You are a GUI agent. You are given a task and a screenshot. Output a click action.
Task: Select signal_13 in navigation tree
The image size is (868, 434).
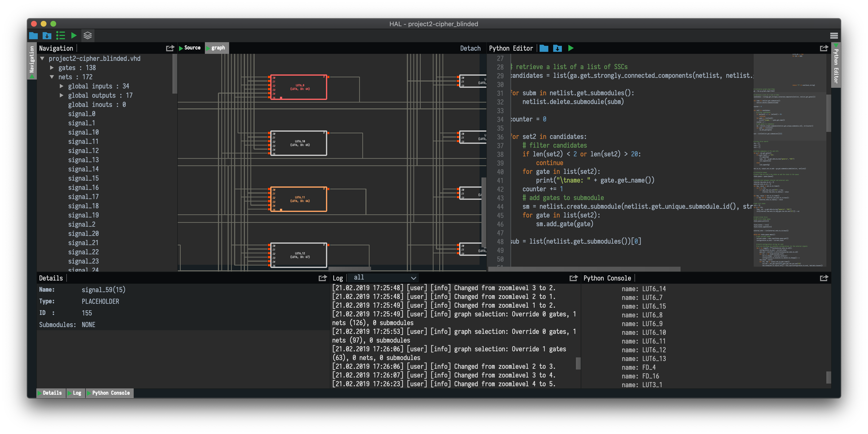[x=84, y=160]
